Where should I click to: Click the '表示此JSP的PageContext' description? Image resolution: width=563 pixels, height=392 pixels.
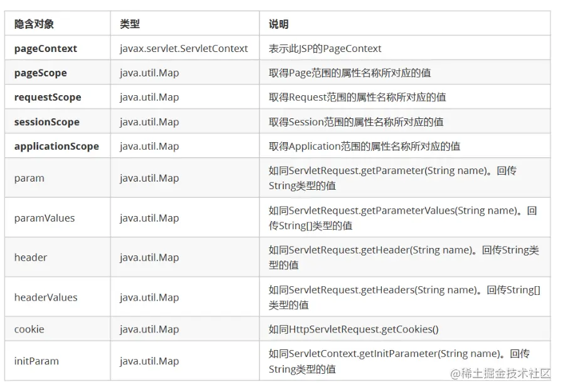tap(325, 48)
